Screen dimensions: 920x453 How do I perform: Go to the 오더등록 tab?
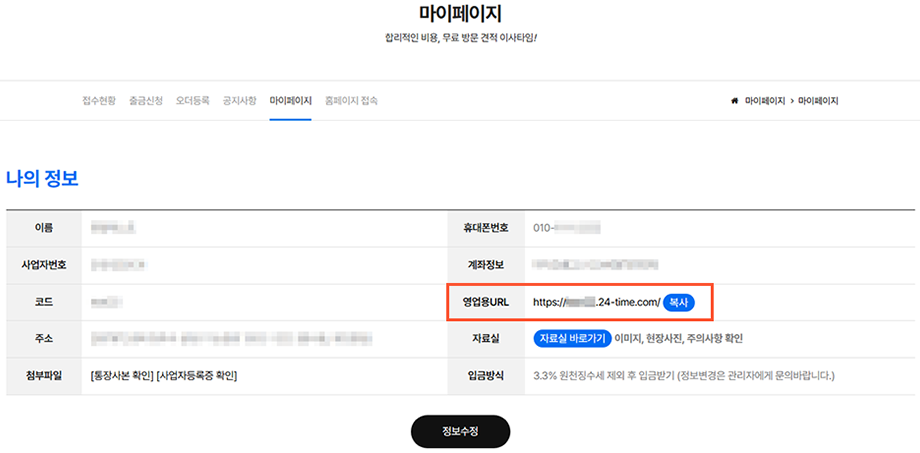click(193, 101)
